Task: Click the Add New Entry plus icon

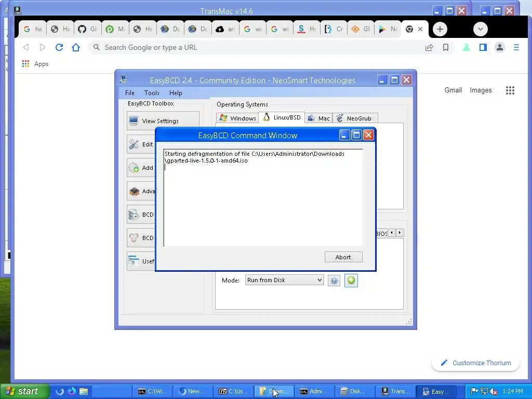Action: pyautogui.click(x=134, y=168)
